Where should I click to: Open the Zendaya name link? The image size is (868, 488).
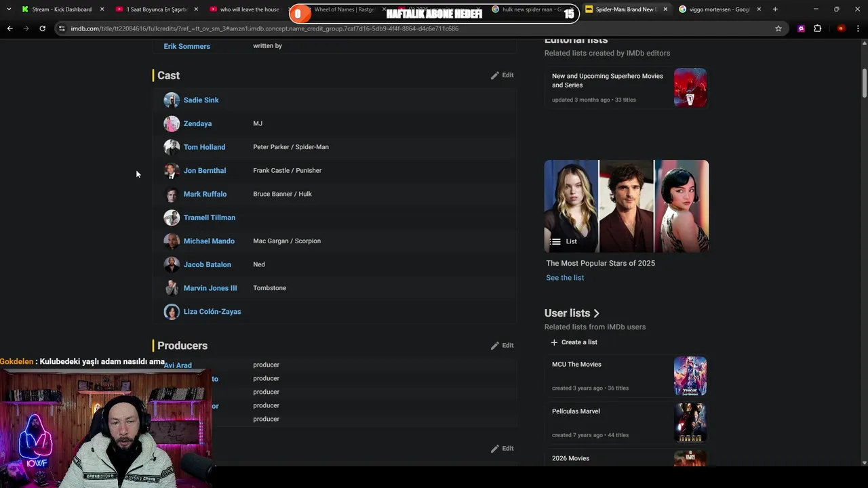(197, 123)
